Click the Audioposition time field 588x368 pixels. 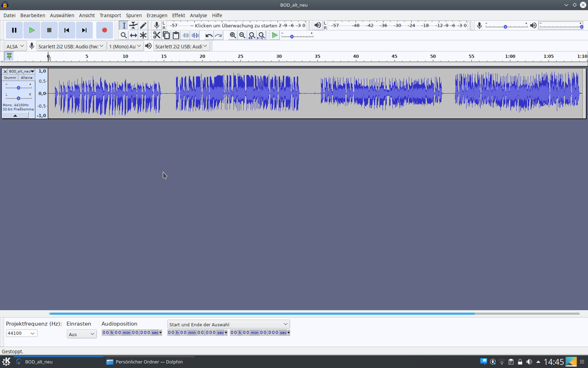click(x=132, y=333)
